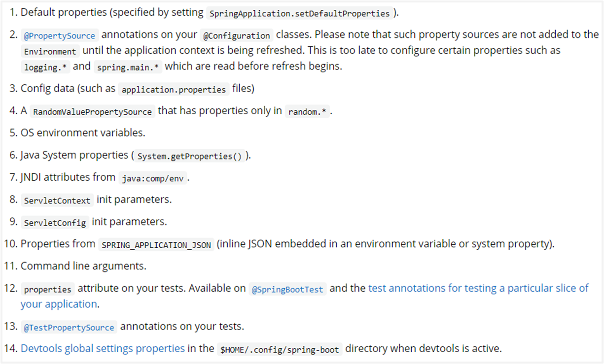Click the random.* code snippet
The width and height of the screenshot is (604, 364).
coord(308,112)
